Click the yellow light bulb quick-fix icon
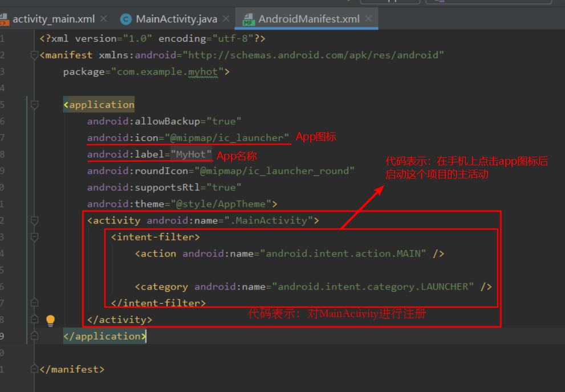Viewport: 565px width, 392px height. click(x=50, y=320)
